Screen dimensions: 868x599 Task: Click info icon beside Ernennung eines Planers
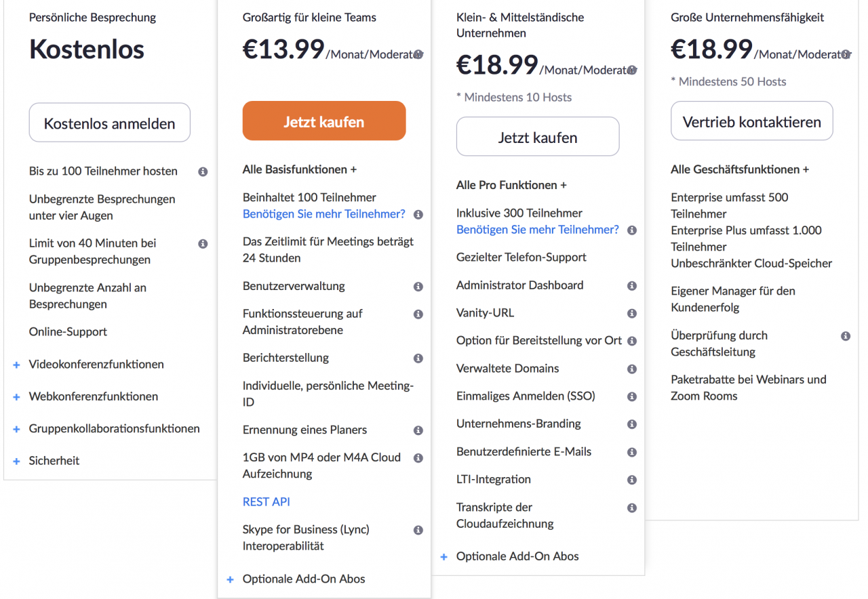[418, 430]
